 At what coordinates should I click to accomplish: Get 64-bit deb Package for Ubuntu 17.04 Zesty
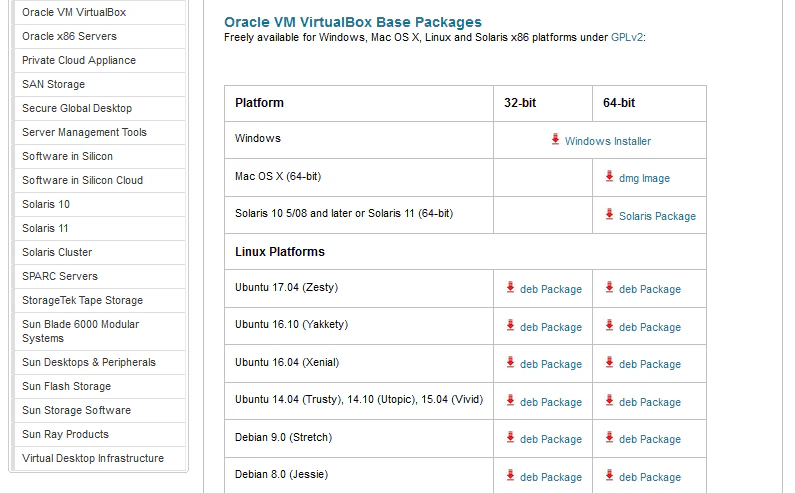point(649,289)
